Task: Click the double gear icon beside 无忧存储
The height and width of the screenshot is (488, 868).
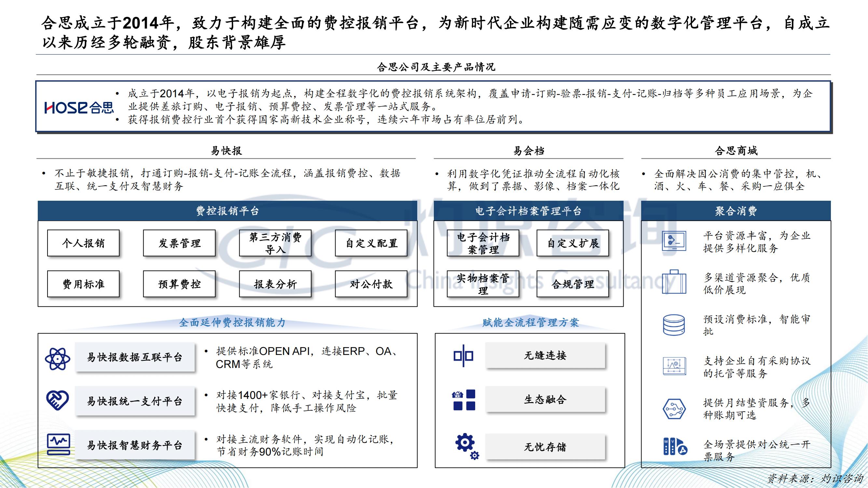Action: click(x=467, y=446)
